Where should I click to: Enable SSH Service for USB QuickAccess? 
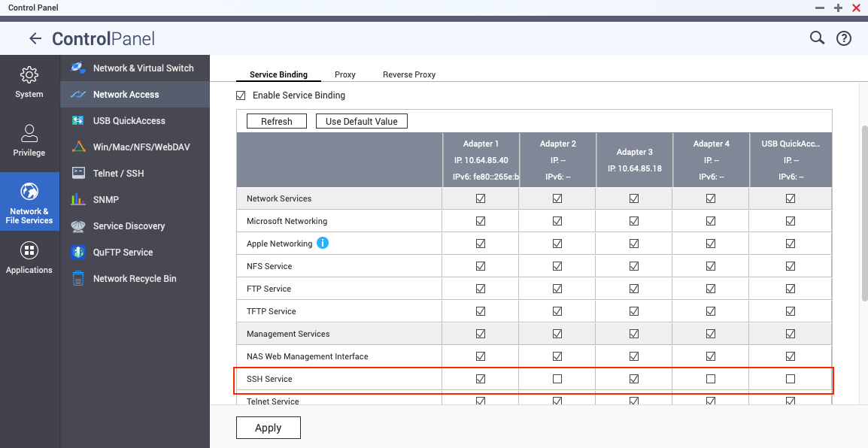[x=791, y=379]
